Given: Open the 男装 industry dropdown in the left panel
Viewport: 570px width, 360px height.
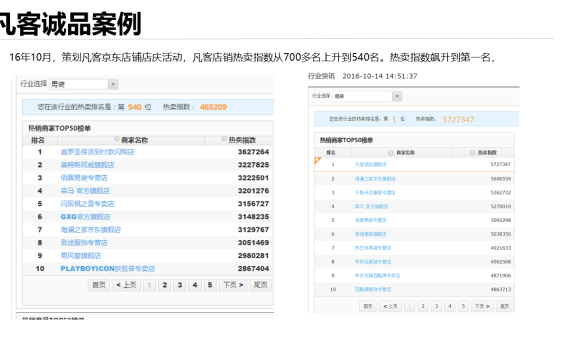Looking at the screenshot, I should tap(84, 84).
